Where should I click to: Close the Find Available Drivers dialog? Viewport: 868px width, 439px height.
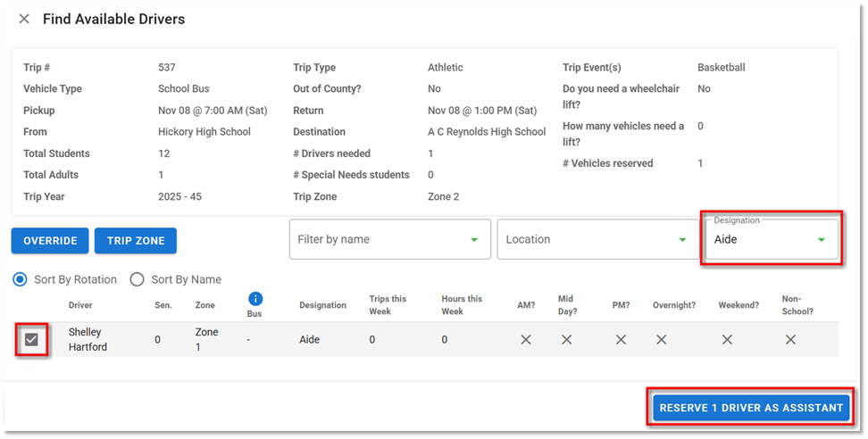click(24, 19)
